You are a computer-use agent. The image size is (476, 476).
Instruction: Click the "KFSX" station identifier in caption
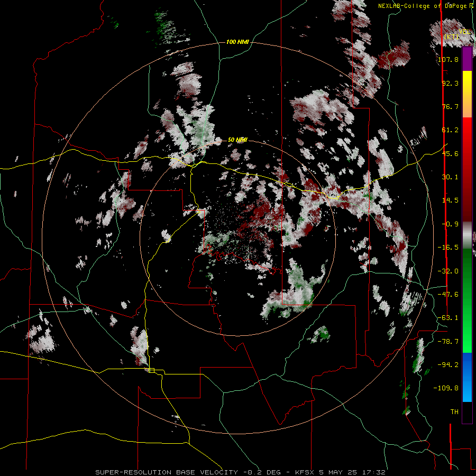pos(305,472)
